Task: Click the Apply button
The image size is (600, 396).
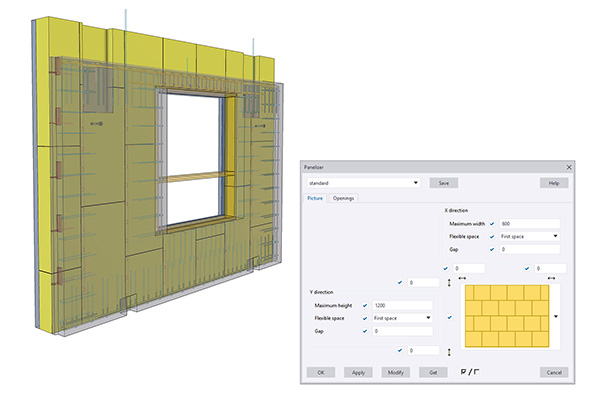Action: (x=358, y=372)
